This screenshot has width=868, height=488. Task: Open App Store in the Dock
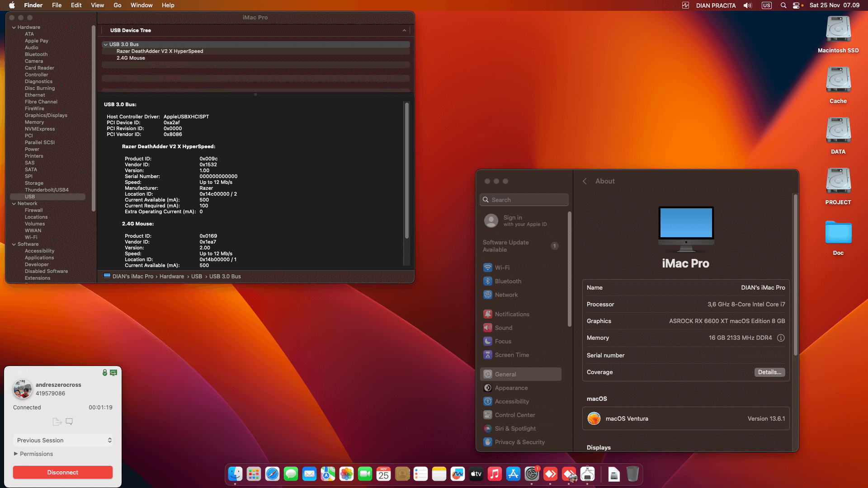click(x=513, y=474)
